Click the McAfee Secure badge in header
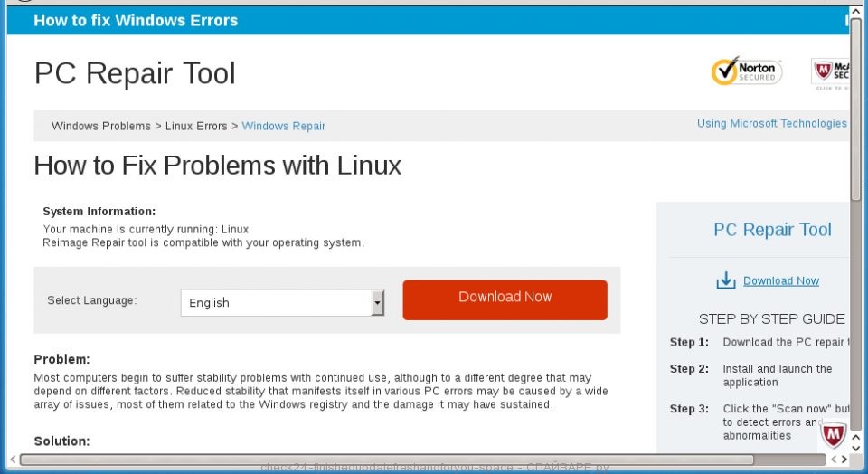868x474 pixels. click(831, 72)
